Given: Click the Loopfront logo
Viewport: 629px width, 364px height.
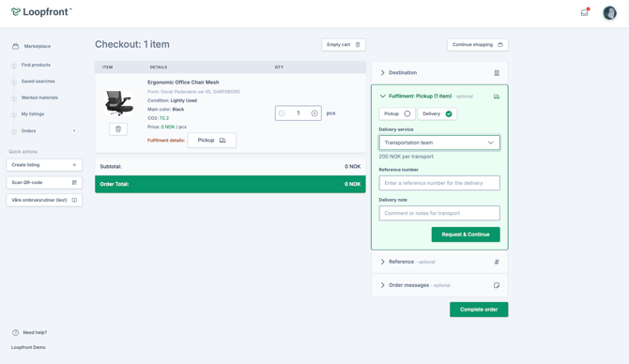Looking at the screenshot, I should click(x=41, y=12).
